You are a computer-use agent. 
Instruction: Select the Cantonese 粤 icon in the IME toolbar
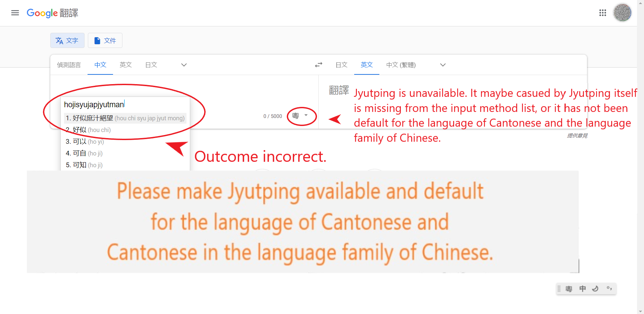tap(569, 289)
